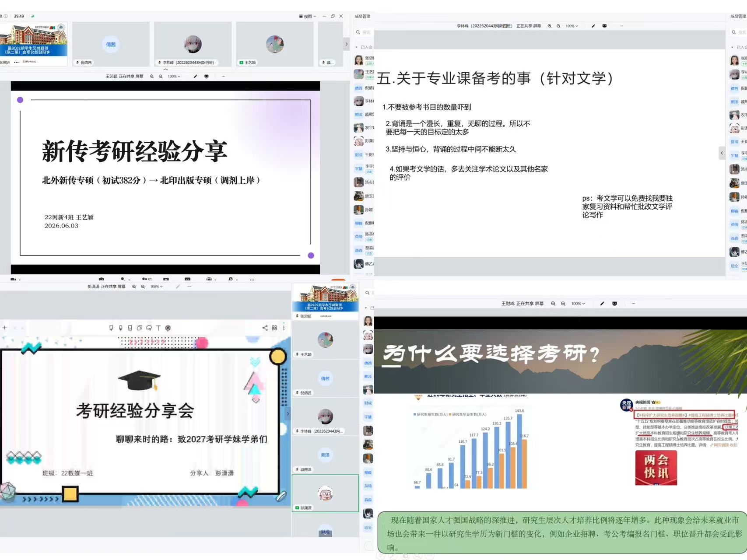
Task: Click the share icon in the slide editor
Action: [x=265, y=328]
